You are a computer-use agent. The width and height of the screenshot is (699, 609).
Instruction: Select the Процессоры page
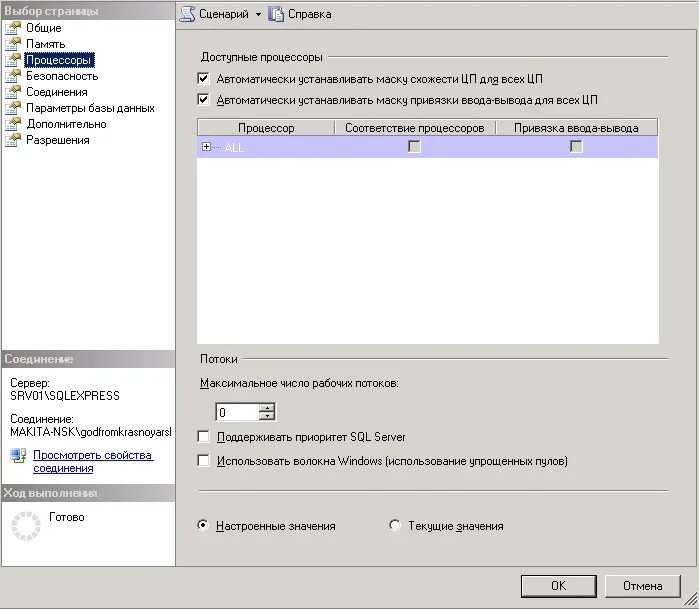point(59,60)
